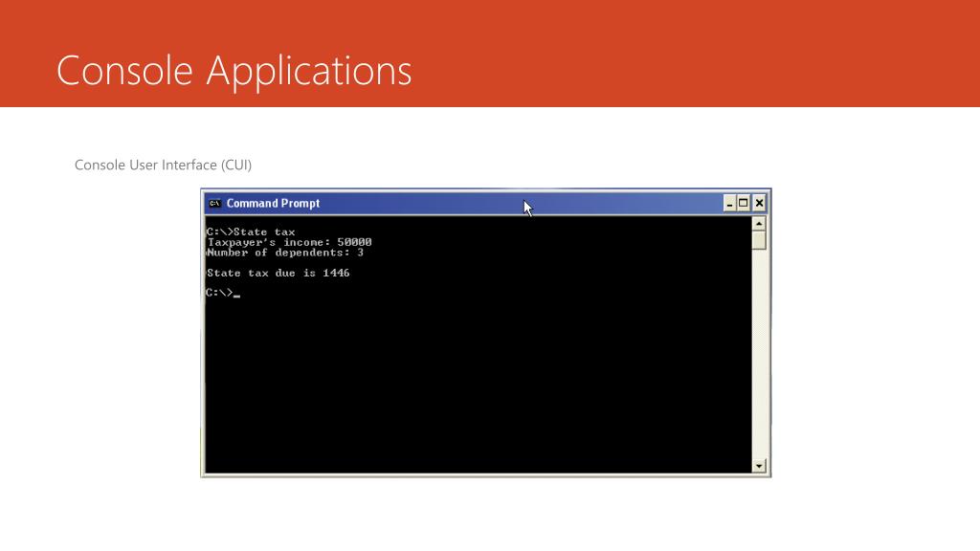This screenshot has height=551, width=980.
Task: Click the vertical scrollbar thumb
Action: coord(759,240)
